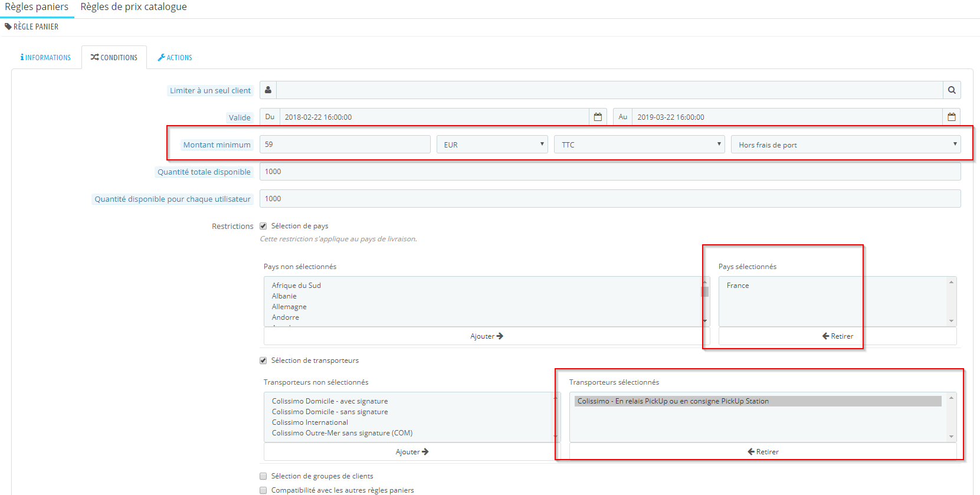Enable Compatibilité avec les autres règles paniers
This screenshot has height=495, width=980.
point(263,490)
